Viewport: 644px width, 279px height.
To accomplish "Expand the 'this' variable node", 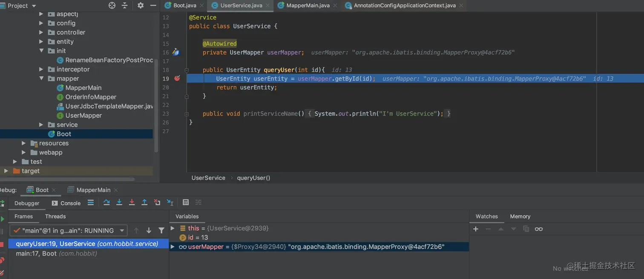I will point(172,228).
